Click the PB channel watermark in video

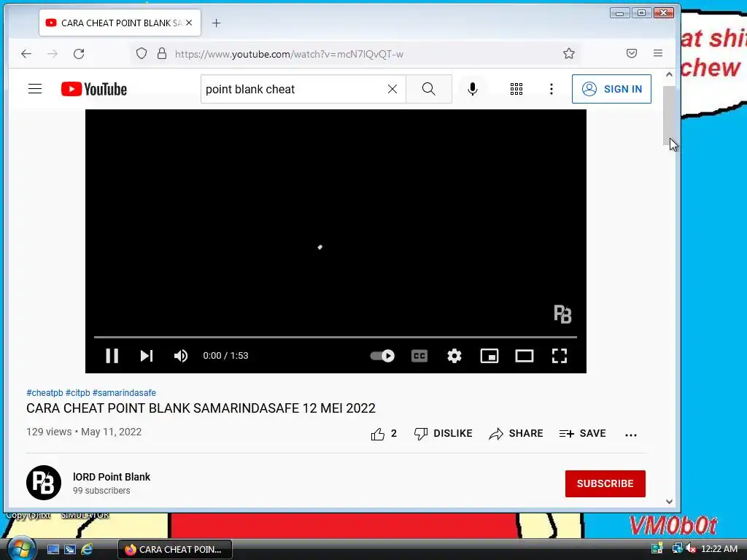click(x=562, y=314)
